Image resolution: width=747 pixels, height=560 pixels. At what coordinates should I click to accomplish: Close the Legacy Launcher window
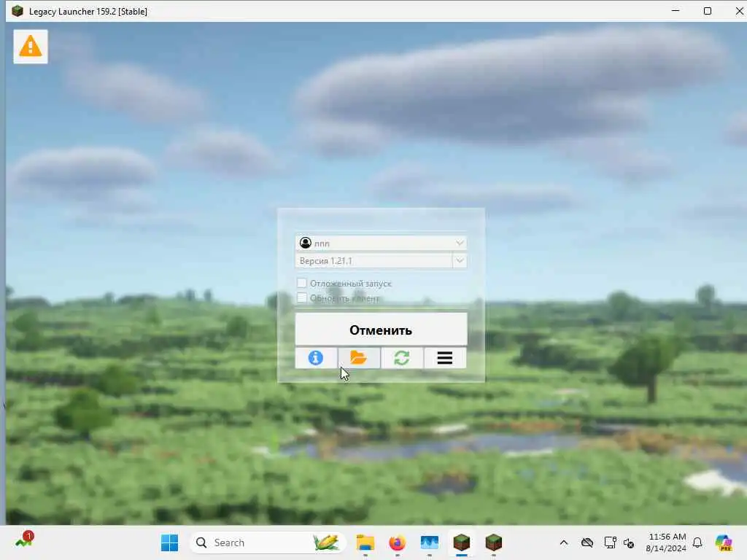[740, 10]
